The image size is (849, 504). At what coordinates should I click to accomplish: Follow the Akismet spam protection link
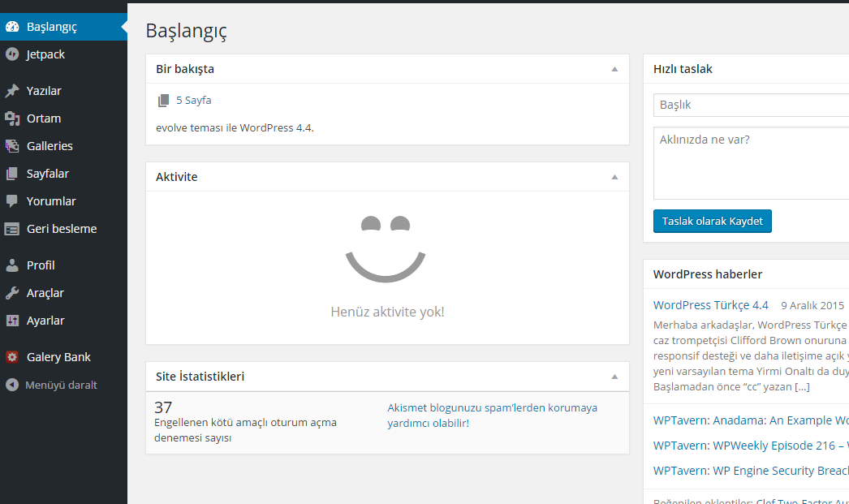pyautogui.click(x=492, y=416)
